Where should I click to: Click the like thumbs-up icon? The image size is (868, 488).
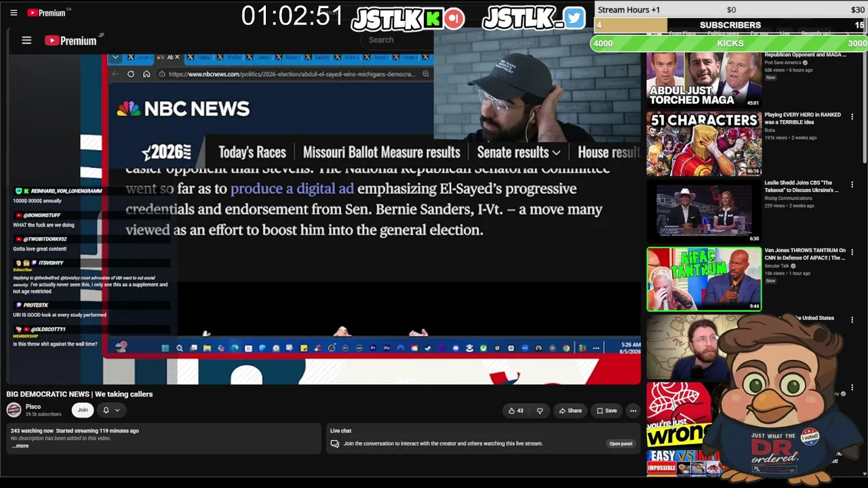[511, 411]
